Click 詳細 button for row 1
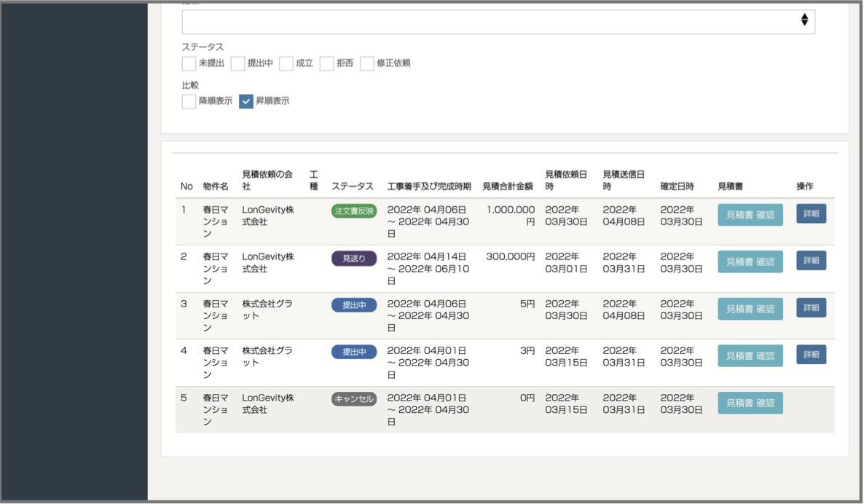The image size is (864, 504). click(811, 214)
